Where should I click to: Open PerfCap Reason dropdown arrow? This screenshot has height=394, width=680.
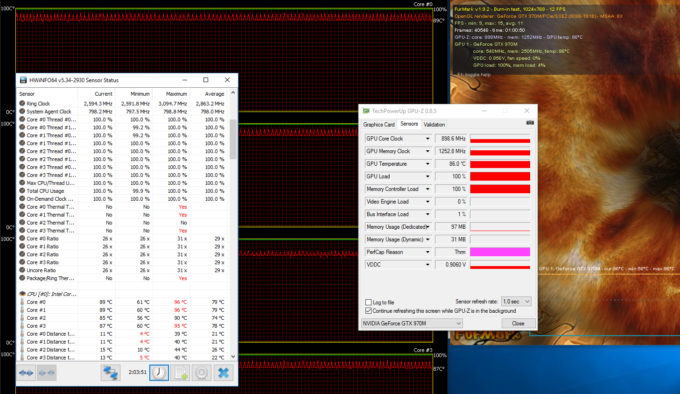pos(427,252)
